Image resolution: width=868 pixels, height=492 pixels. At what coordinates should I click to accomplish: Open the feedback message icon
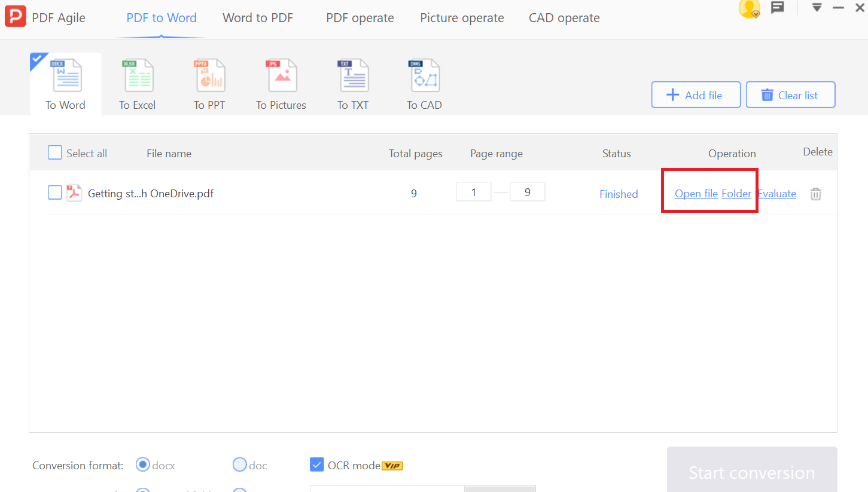point(778,8)
